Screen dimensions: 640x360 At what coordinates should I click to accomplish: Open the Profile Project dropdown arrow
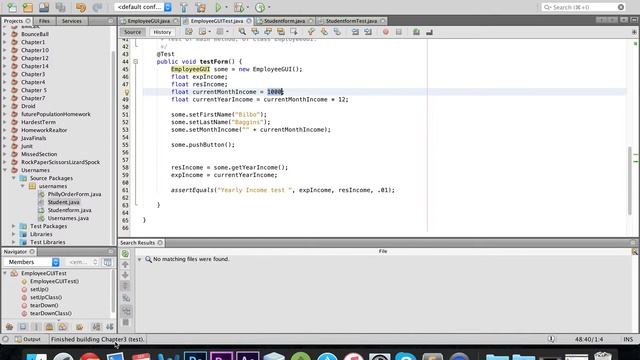(269, 7)
